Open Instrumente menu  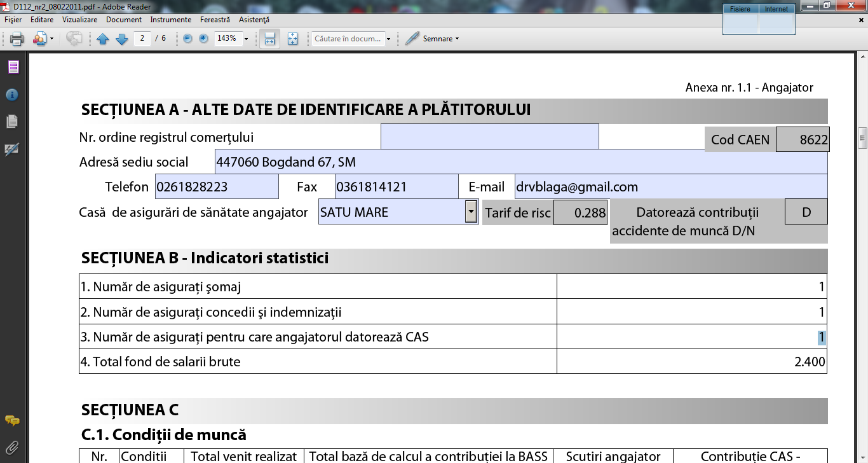[x=171, y=20]
